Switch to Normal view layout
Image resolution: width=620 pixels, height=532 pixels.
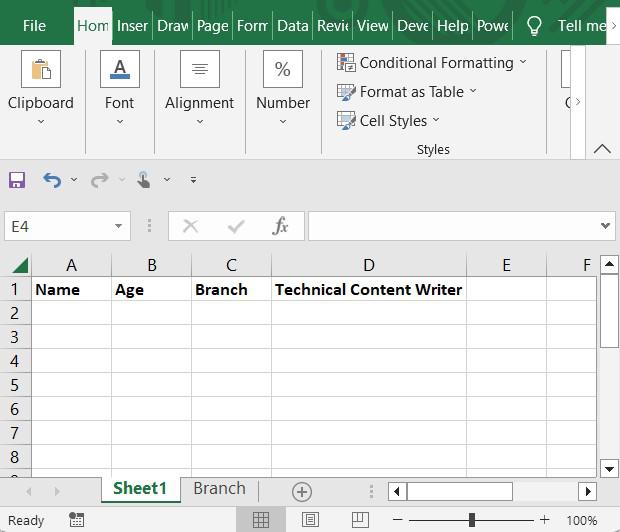(x=260, y=520)
